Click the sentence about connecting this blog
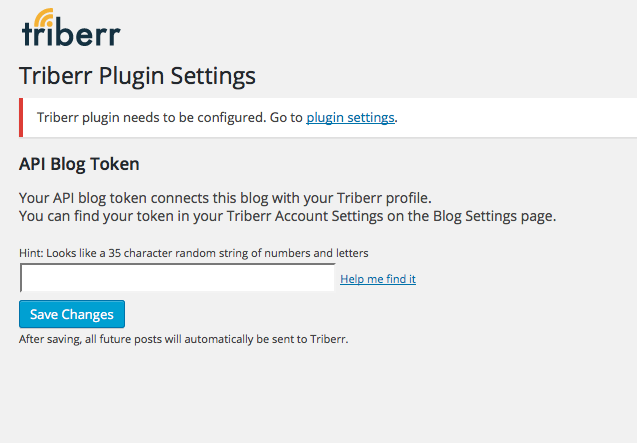The image size is (637, 443). (x=225, y=197)
